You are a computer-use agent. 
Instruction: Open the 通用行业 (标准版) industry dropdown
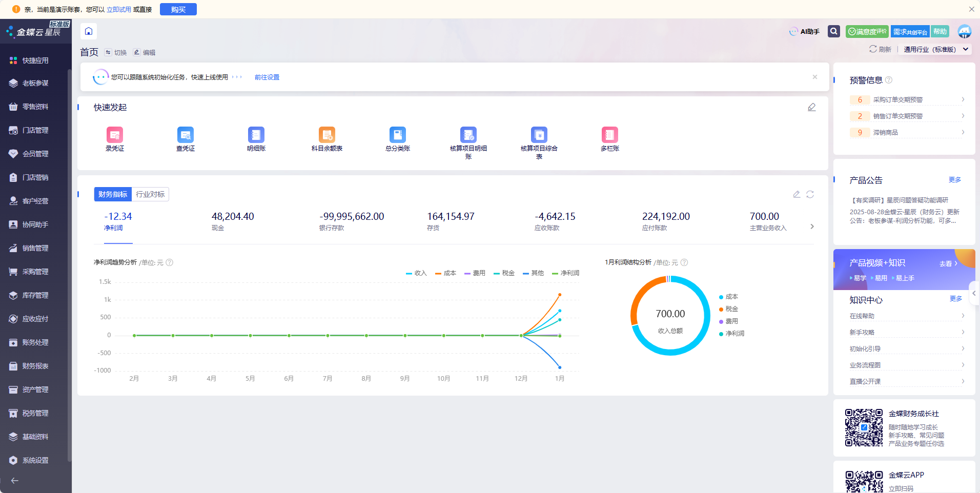(x=936, y=50)
